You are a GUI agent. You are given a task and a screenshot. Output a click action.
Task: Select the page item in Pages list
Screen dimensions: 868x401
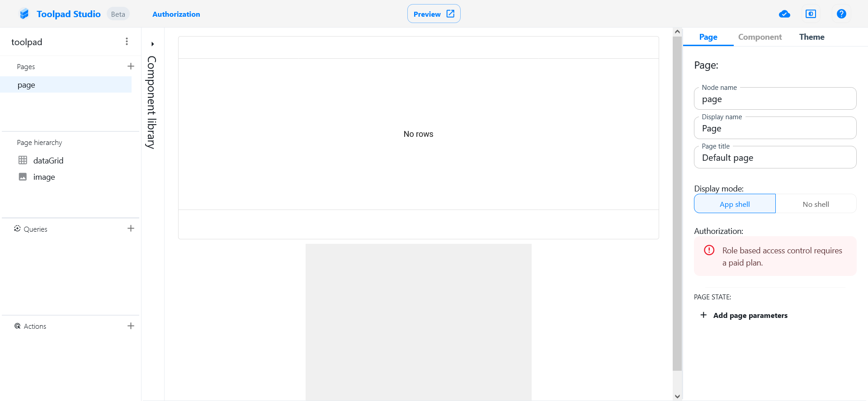tap(66, 85)
